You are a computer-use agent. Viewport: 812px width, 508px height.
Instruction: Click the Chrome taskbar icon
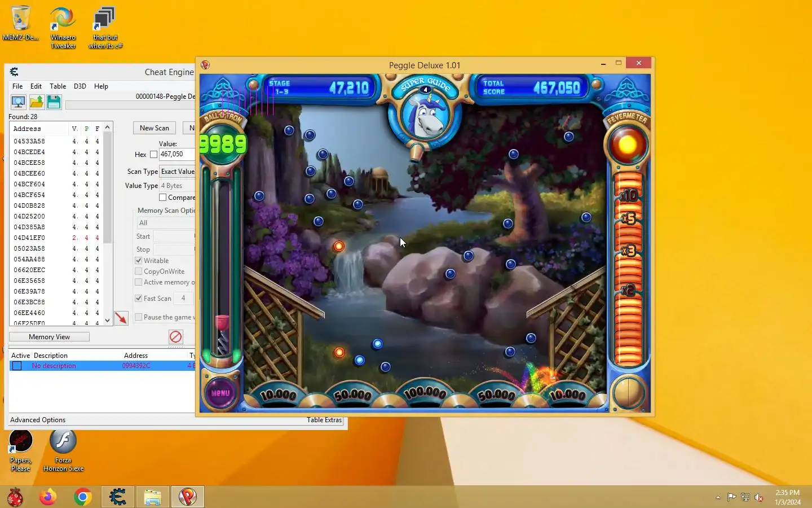click(83, 497)
